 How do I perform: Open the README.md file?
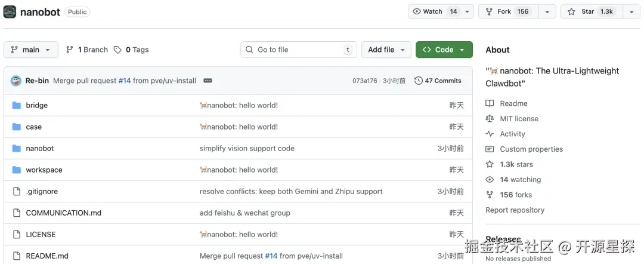[47, 256]
